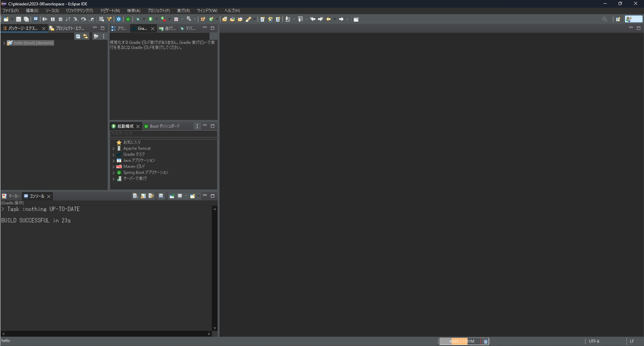Clear the console output
Image resolution: width=644 pixels, height=346 pixels.
coord(135,196)
